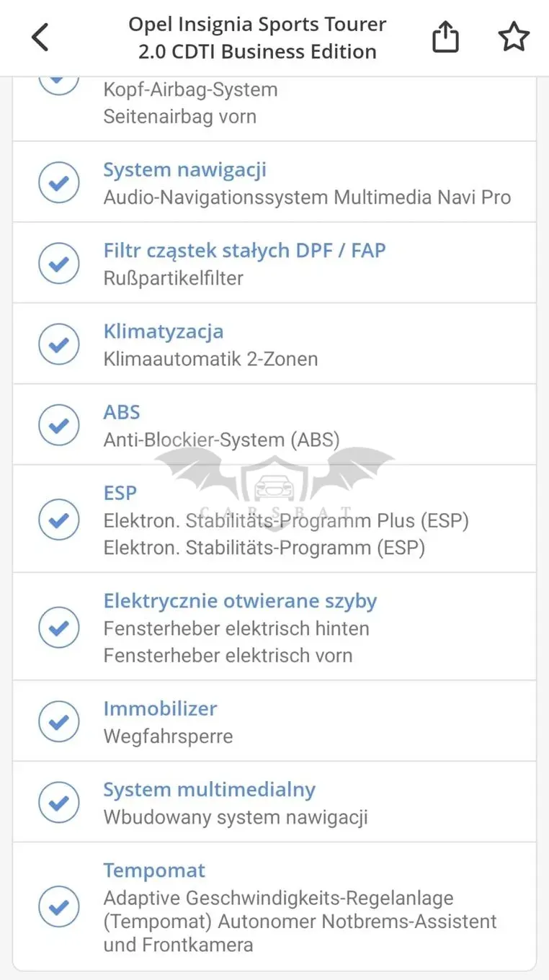Click checkmark for Elektrycznie otwierane szyby
549x980 pixels.
[59, 627]
